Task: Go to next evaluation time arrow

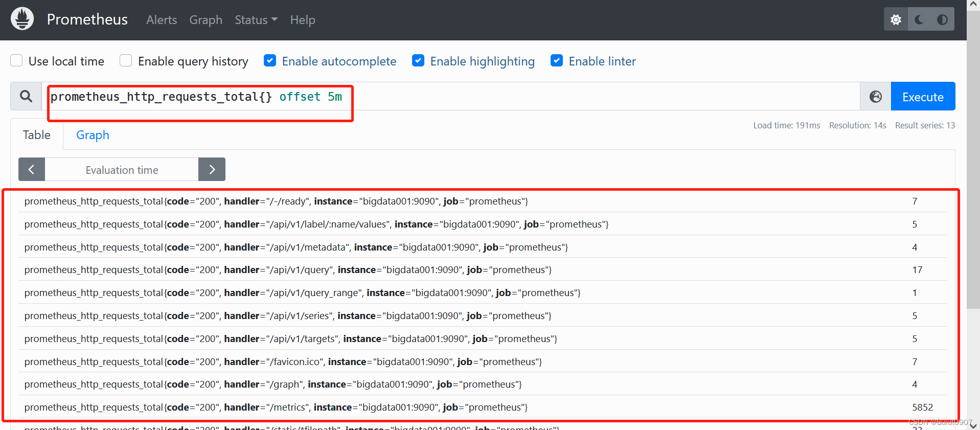Action: point(212,169)
